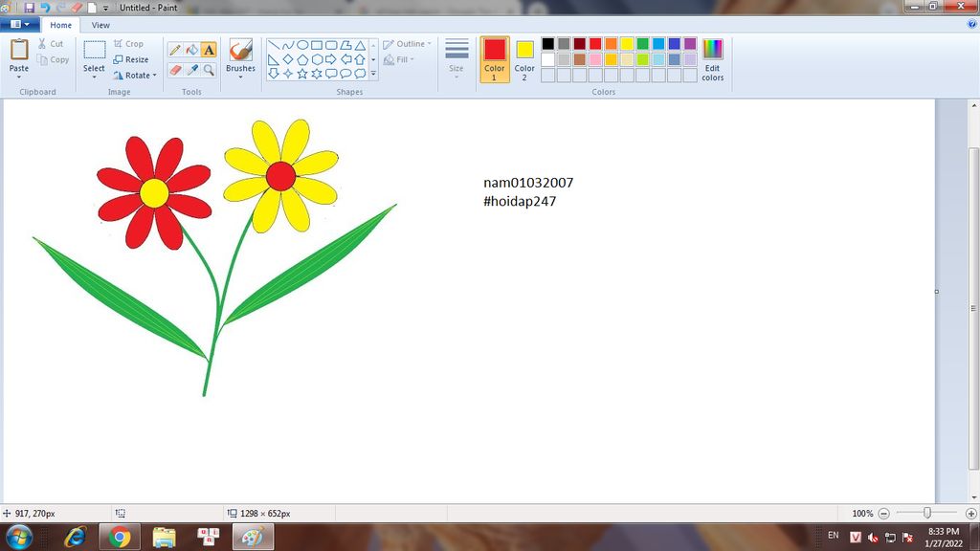Select the Text tool

(x=209, y=50)
